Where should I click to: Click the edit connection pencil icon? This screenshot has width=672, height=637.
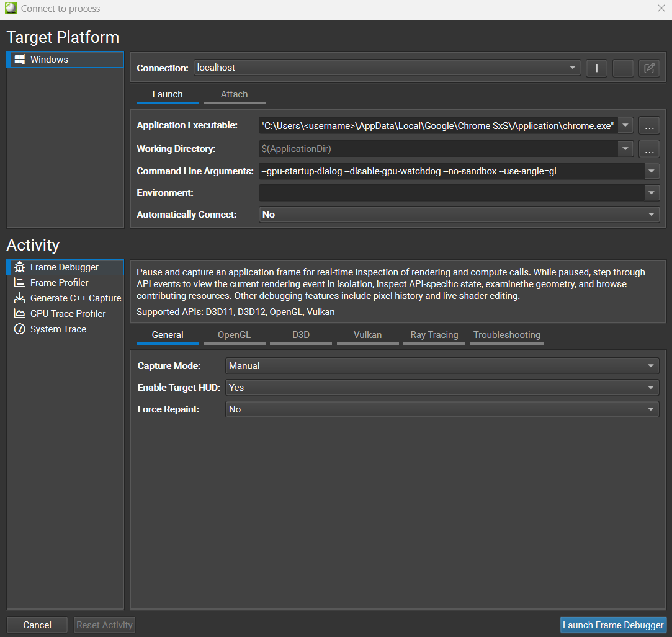click(x=649, y=68)
